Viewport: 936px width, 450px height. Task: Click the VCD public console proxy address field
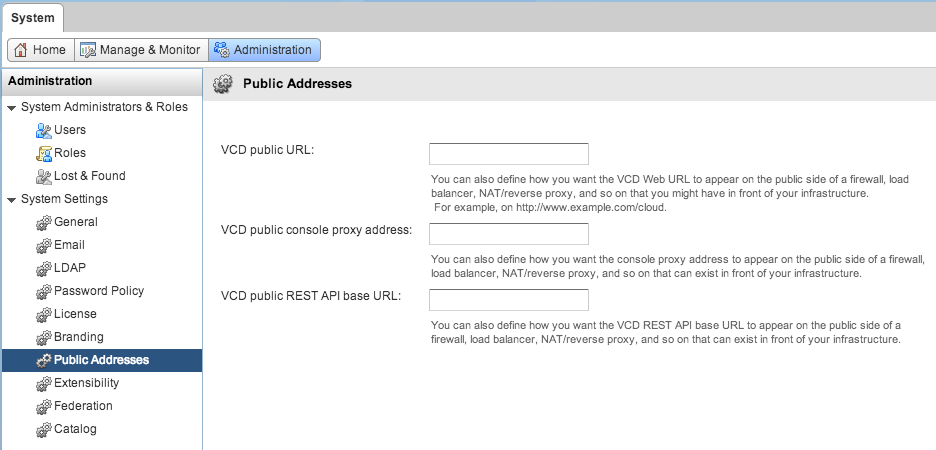pos(508,234)
